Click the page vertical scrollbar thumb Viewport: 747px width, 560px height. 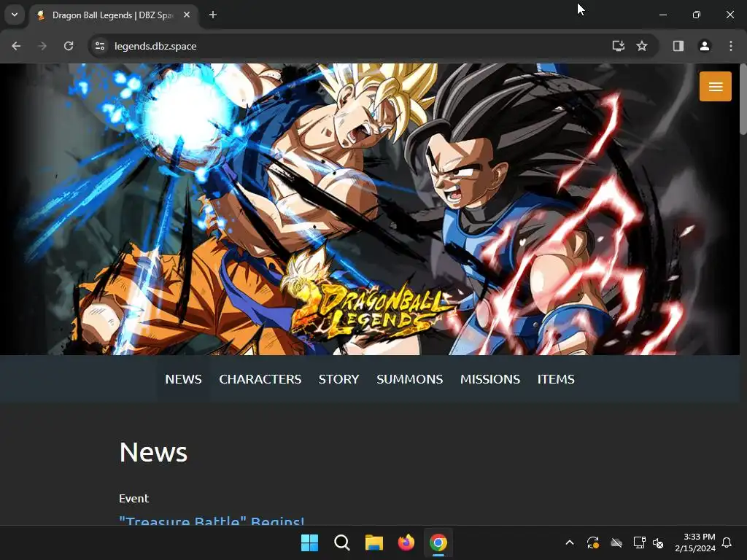(x=743, y=99)
